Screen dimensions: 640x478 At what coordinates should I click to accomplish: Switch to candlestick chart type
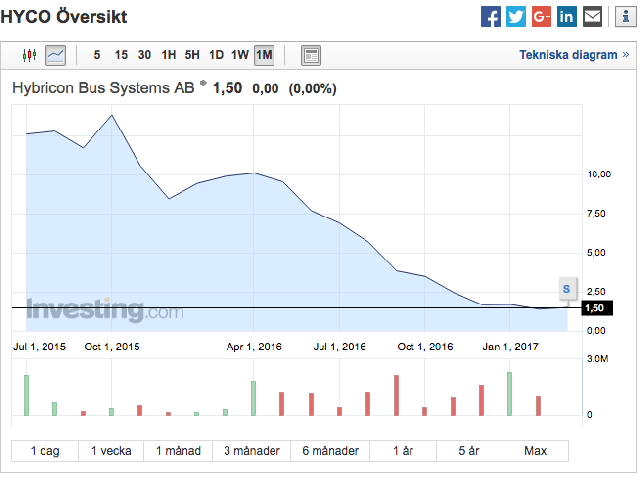coord(29,55)
